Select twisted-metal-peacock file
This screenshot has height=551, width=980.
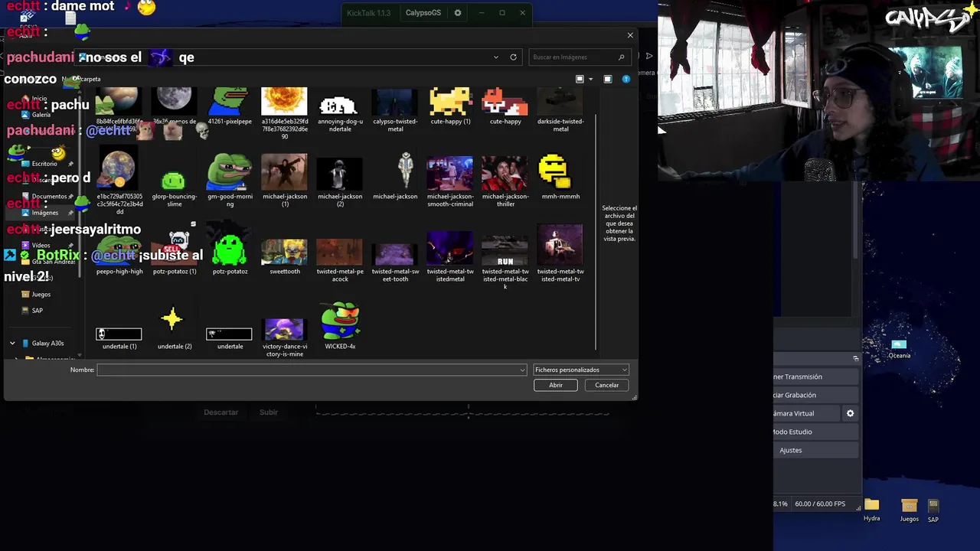[340, 261]
